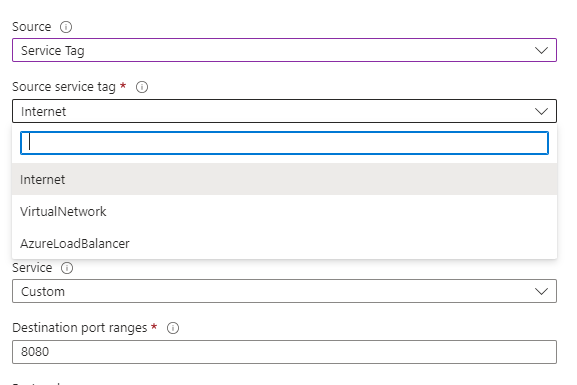Click the chevron arrow in the Source dropdown

pyautogui.click(x=541, y=50)
